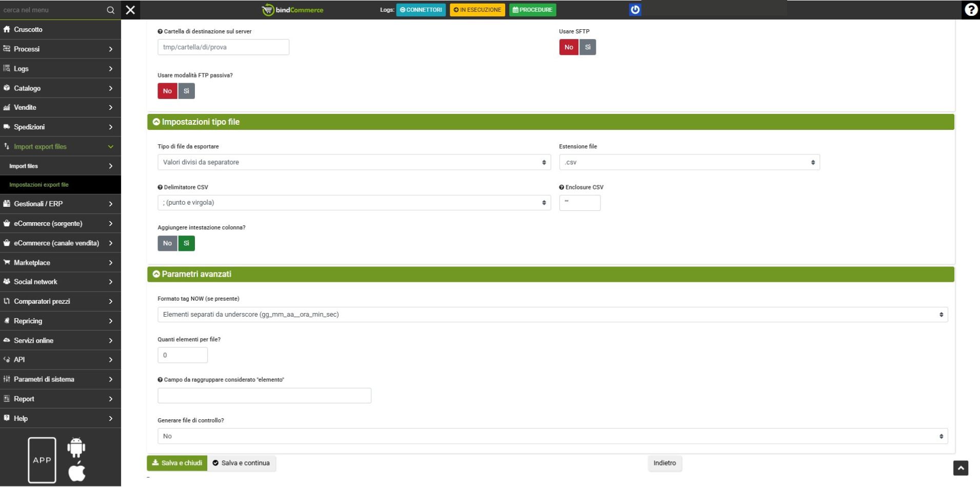Click the Apple app icon
The height and width of the screenshot is (487, 980).
click(x=77, y=471)
